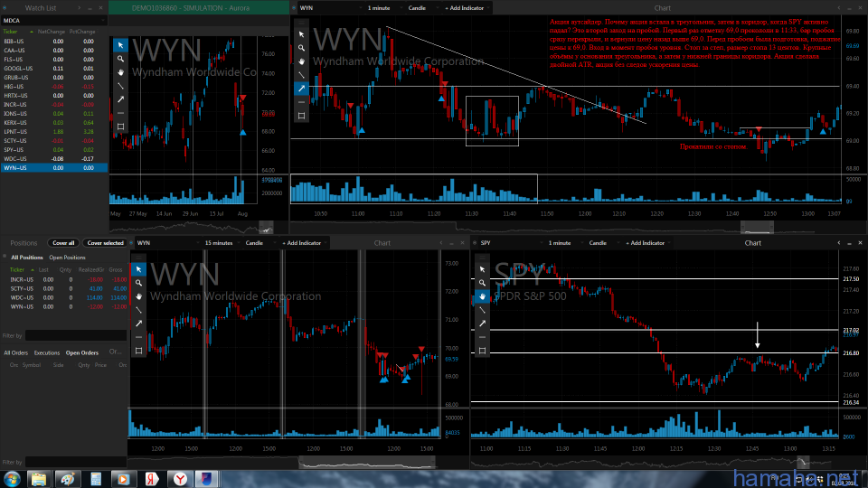This screenshot has width=868, height=488.
Task: Select the zoom tool on WYN 15 minutes chart
Action: [x=138, y=283]
